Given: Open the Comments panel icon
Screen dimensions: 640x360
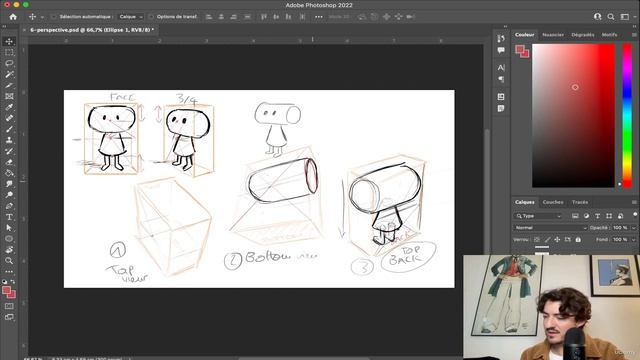Looking at the screenshot, I should (501, 50).
